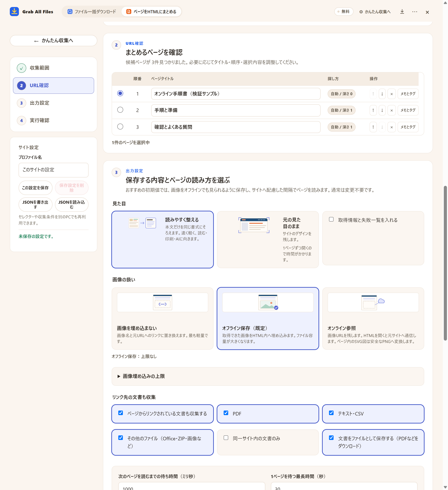Select 画像を埋め込まない image option
This screenshot has width=448, height=490.
pos(162,318)
